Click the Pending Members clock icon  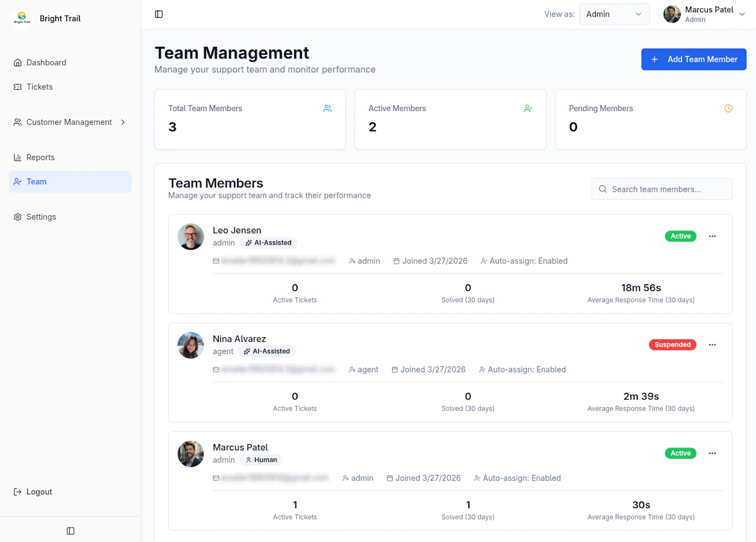coord(728,109)
